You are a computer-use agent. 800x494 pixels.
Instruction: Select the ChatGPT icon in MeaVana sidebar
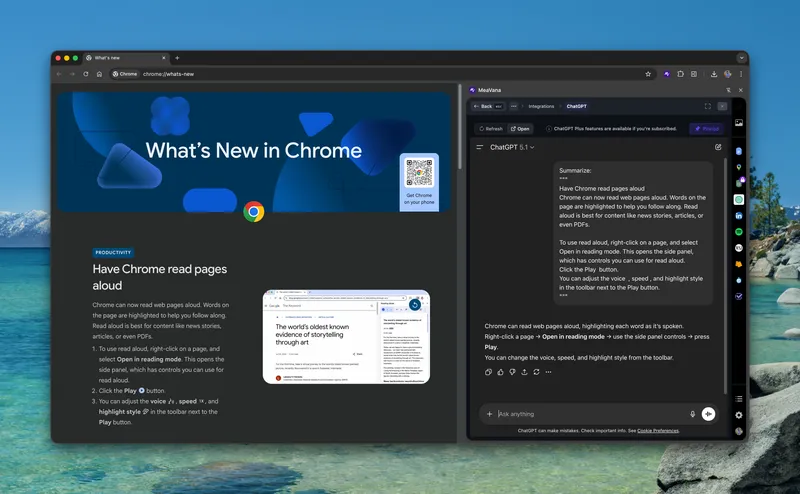pos(739,200)
